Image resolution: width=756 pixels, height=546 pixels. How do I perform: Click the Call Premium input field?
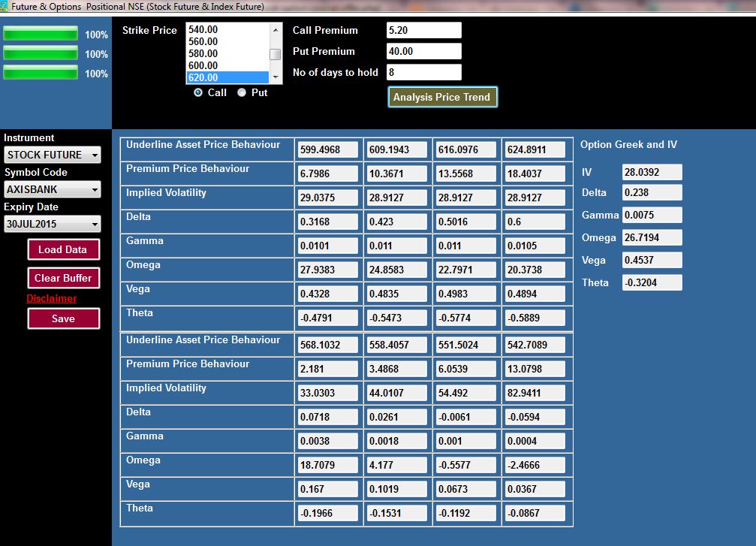pyautogui.click(x=423, y=30)
